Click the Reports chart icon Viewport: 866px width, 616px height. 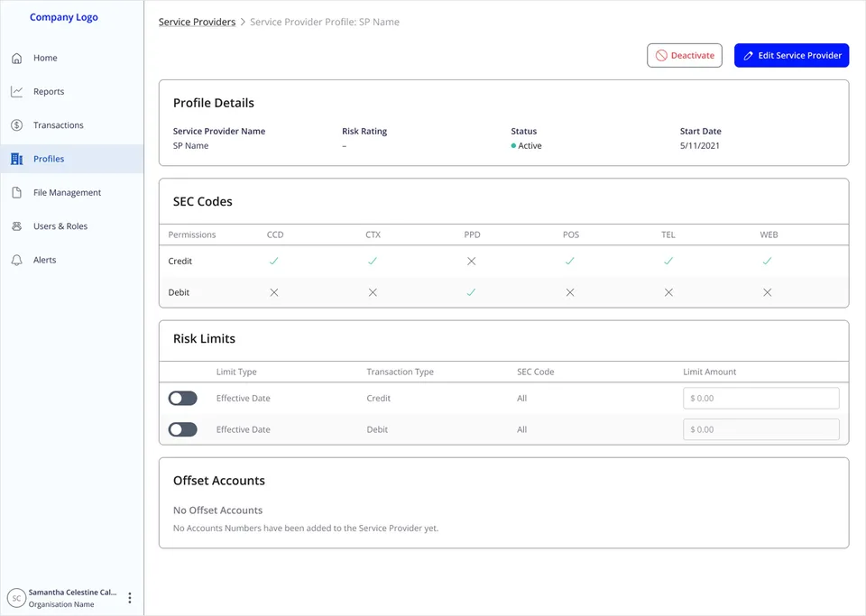(x=16, y=92)
